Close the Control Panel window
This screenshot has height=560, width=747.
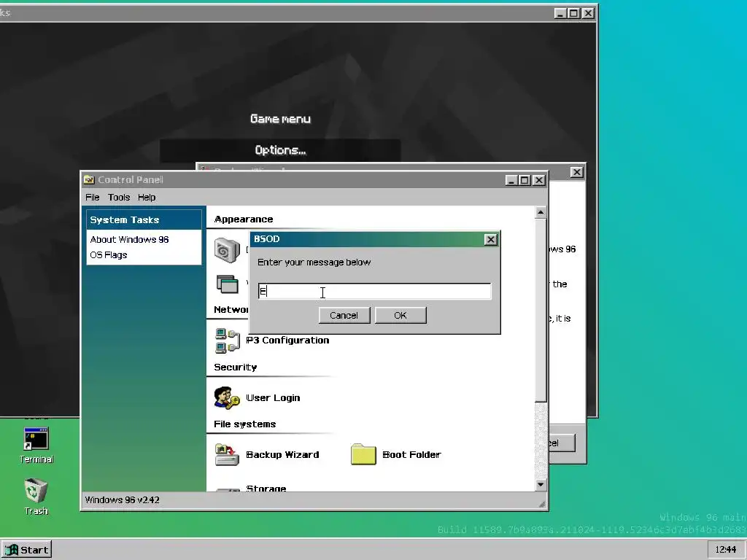point(539,180)
